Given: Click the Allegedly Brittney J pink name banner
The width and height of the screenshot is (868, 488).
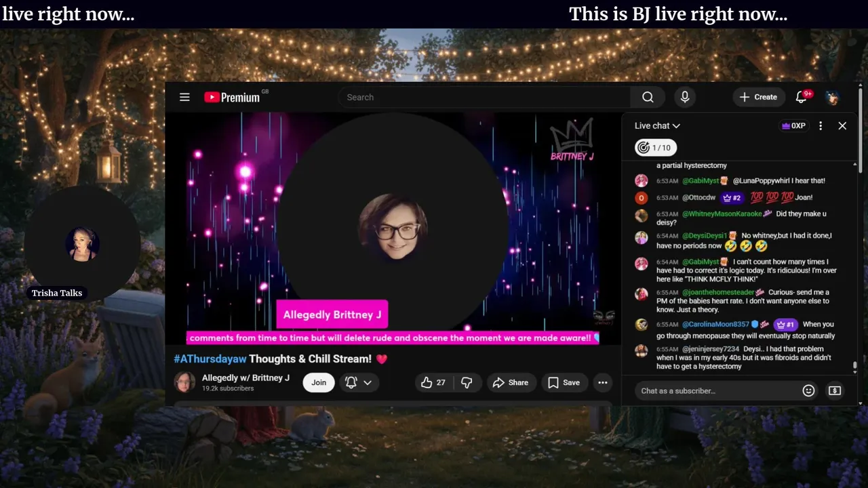Looking at the screenshot, I should (332, 314).
